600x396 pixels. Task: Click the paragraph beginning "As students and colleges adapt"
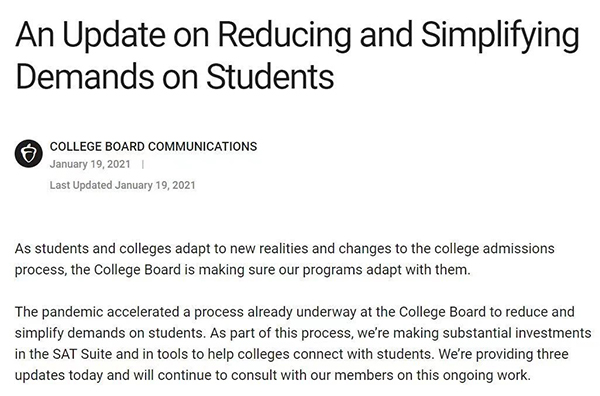[x=285, y=259]
